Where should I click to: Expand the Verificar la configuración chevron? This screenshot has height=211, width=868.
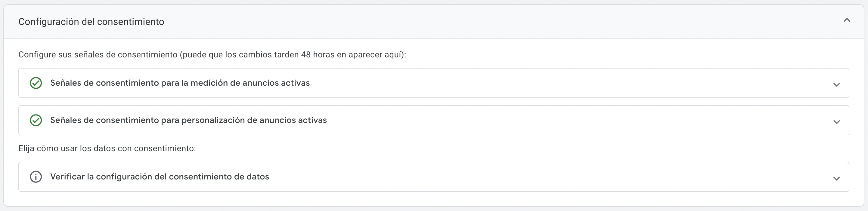836,178
